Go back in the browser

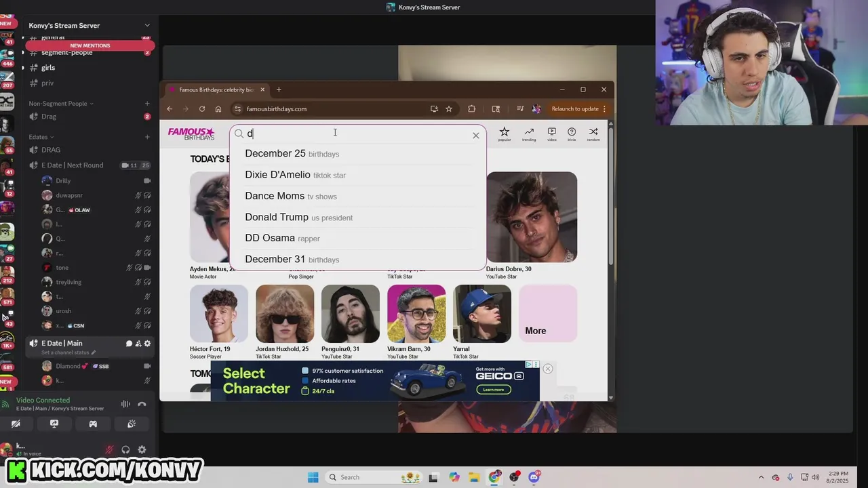coord(170,108)
